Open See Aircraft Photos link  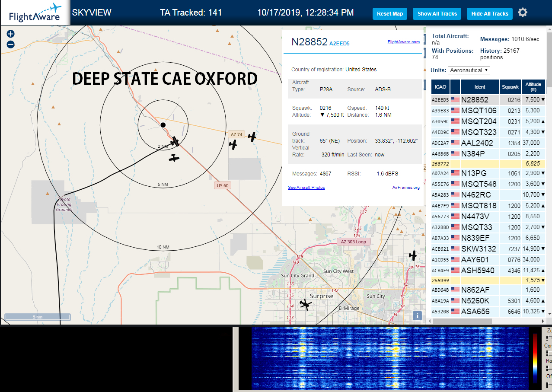(x=306, y=188)
